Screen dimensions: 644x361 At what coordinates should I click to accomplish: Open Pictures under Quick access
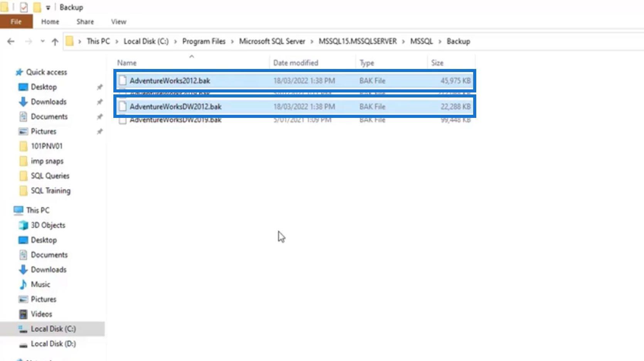(x=43, y=131)
